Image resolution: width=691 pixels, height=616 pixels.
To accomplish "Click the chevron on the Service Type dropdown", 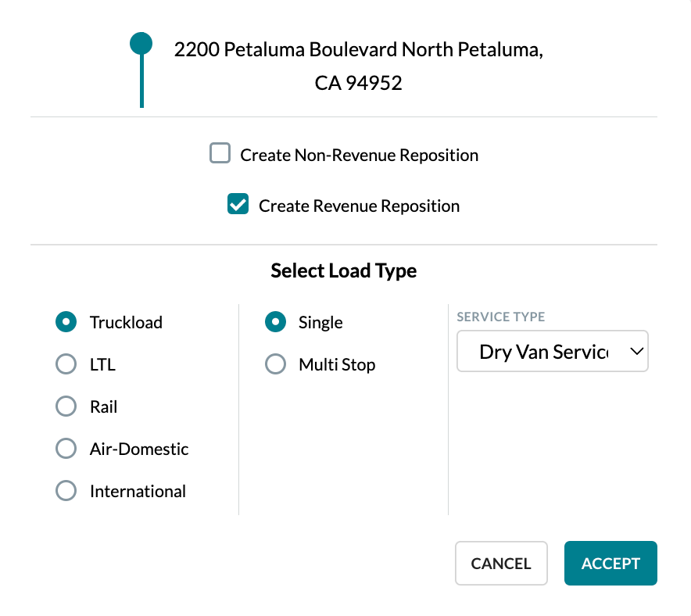I will pyautogui.click(x=637, y=351).
